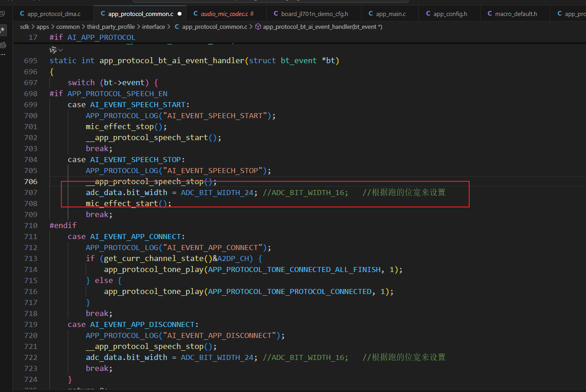Click mic_effect_stop() on line 701
This screenshot has width=586, height=392.
(x=126, y=126)
